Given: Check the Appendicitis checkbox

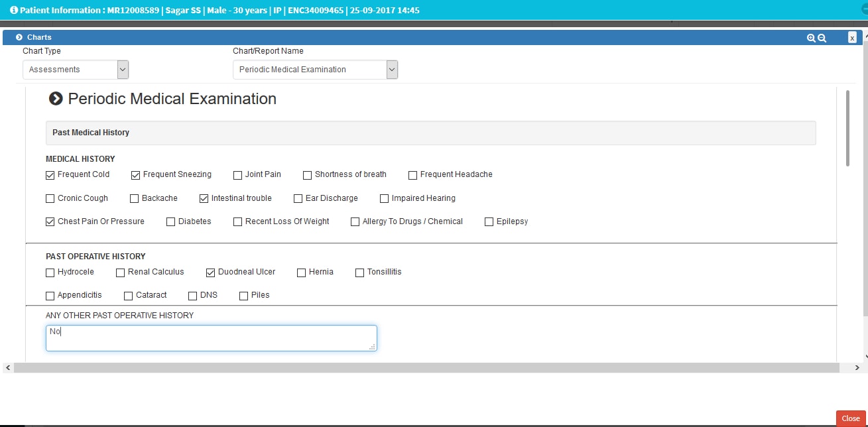Looking at the screenshot, I should pos(50,296).
